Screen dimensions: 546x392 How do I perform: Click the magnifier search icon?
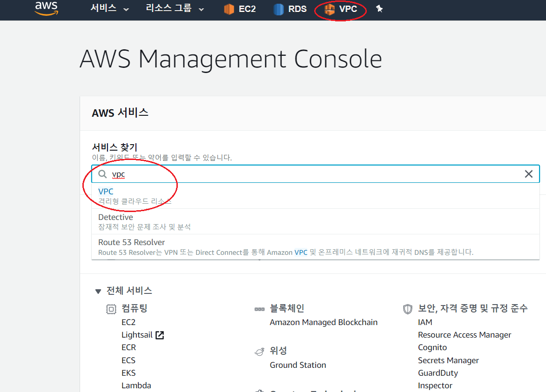click(x=102, y=174)
